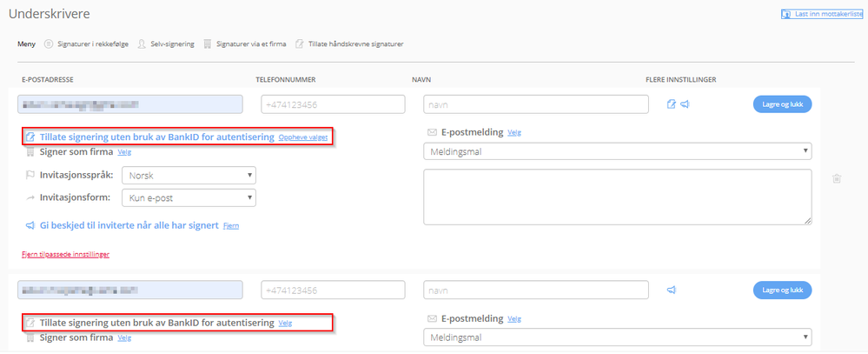This screenshot has height=354, width=868.
Task: Open the Invitasjonsspråk dropdown showing Norsk
Action: click(x=189, y=175)
